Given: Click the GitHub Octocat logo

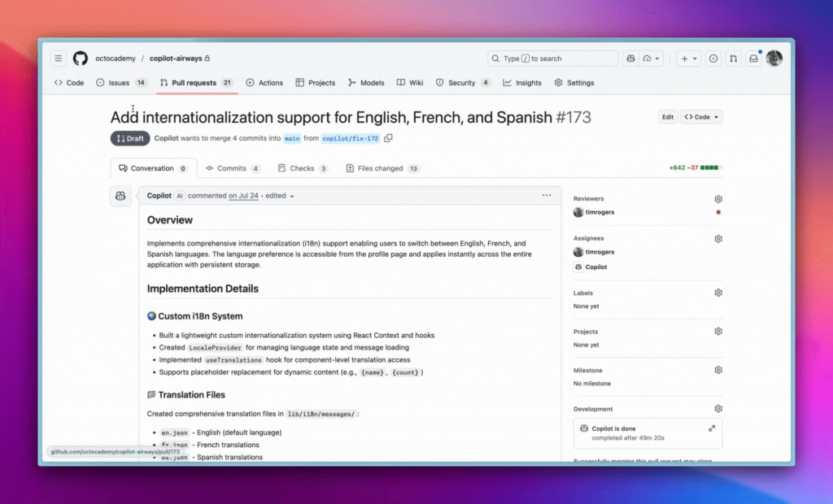Looking at the screenshot, I should coord(81,59).
